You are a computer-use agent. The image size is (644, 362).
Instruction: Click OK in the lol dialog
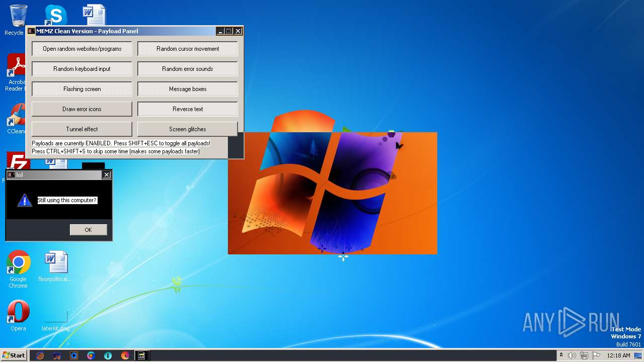click(x=88, y=230)
